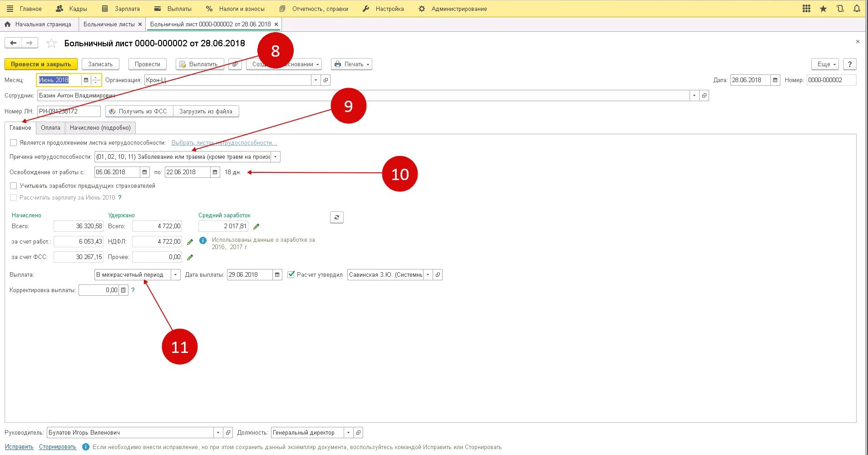The width and height of the screenshot is (868, 455).
Task: Edit Прочее deductions with the pencil icon
Action: [190, 257]
